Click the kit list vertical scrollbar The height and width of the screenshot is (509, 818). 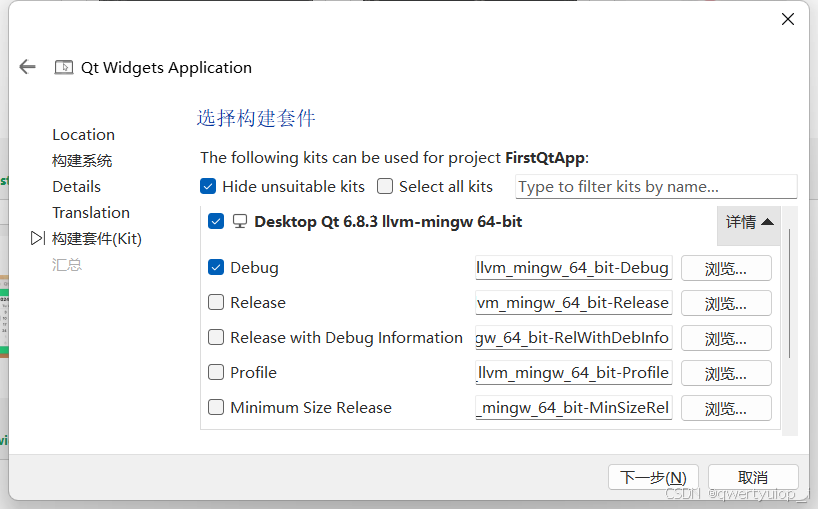click(790, 293)
